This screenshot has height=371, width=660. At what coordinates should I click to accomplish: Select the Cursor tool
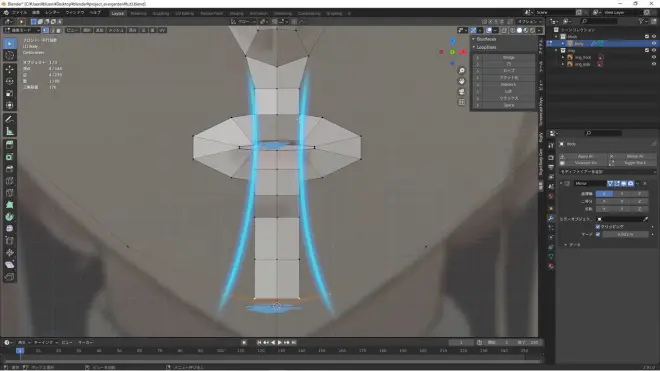coord(10,55)
